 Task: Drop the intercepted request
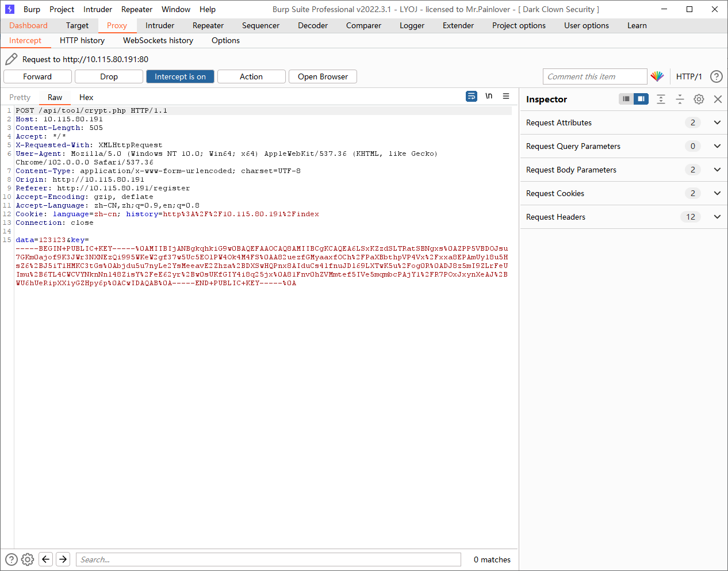pyautogui.click(x=109, y=76)
